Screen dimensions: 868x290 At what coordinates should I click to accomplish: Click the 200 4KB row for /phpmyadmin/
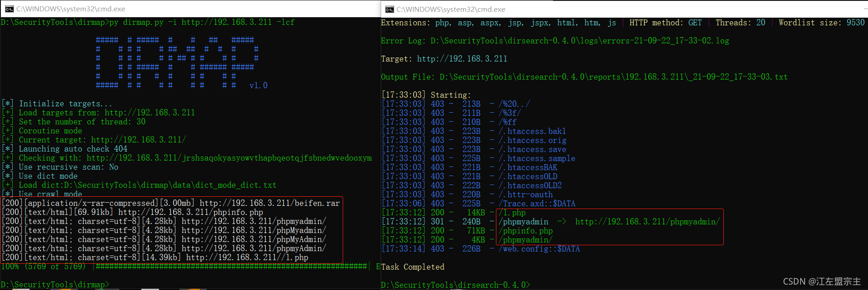click(467, 240)
